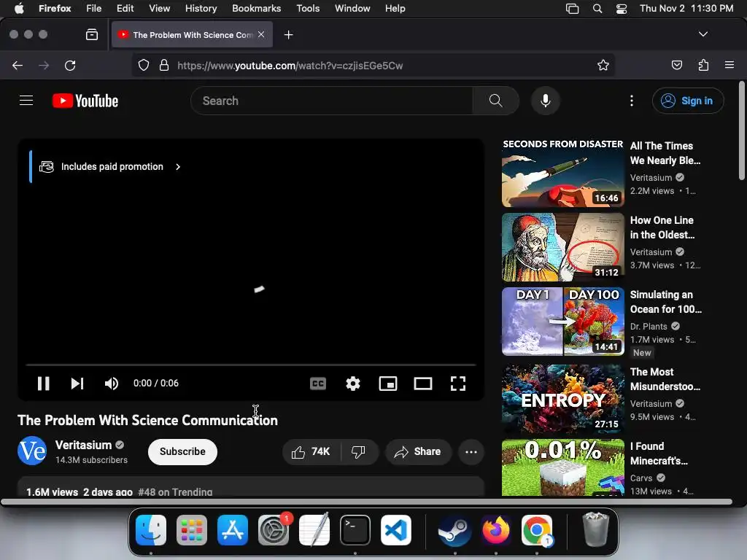Open Control Center in menu bar

coord(622,9)
